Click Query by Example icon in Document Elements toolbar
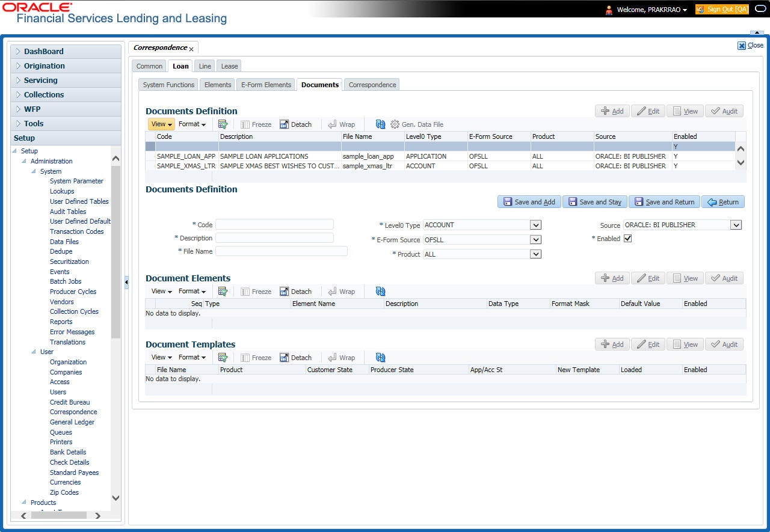This screenshot has width=770, height=532. pyautogui.click(x=223, y=292)
